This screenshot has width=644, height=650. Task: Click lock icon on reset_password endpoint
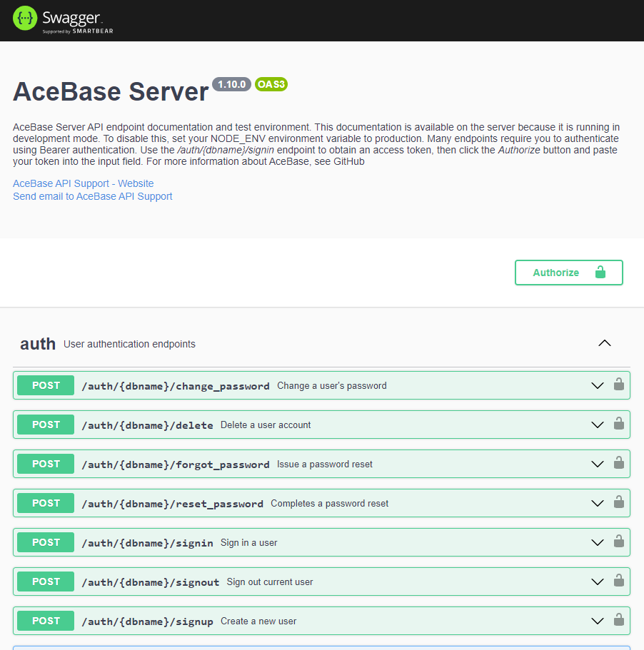pyautogui.click(x=619, y=502)
